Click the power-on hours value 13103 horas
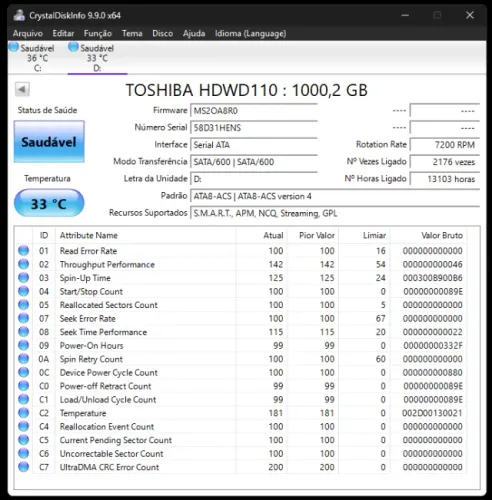Viewport: 492px width, 500px height. point(445,179)
